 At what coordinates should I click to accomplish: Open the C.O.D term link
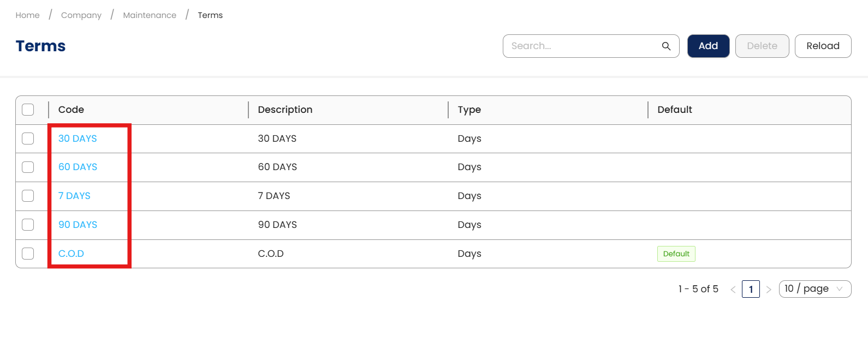click(x=72, y=254)
